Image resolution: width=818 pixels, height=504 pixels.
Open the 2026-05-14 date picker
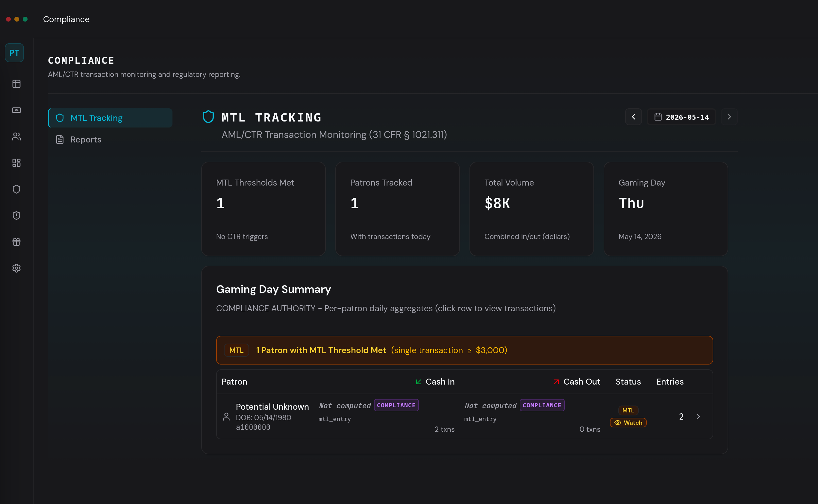(681, 117)
